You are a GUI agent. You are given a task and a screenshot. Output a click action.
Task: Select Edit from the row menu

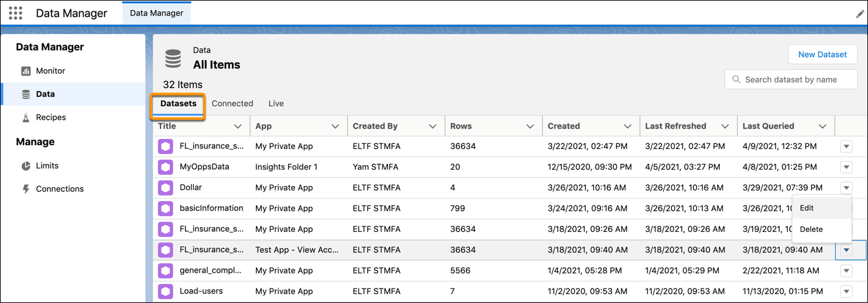point(807,208)
